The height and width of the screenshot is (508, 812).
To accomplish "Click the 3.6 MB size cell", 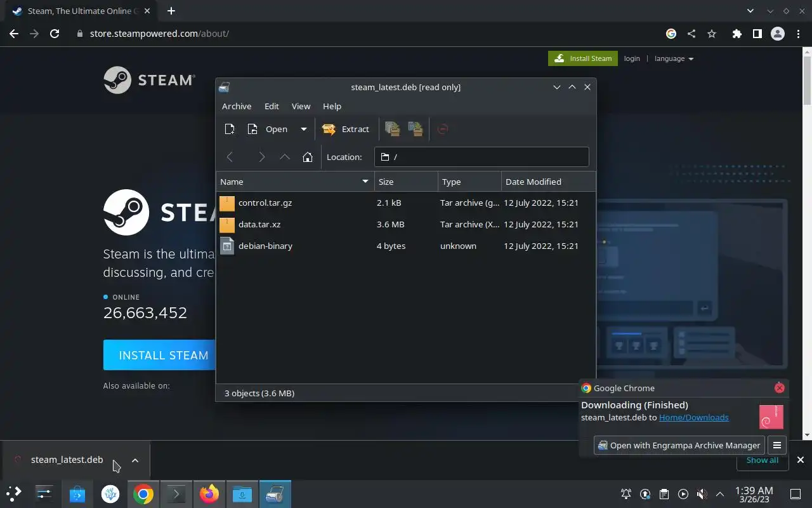I will [x=390, y=224].
